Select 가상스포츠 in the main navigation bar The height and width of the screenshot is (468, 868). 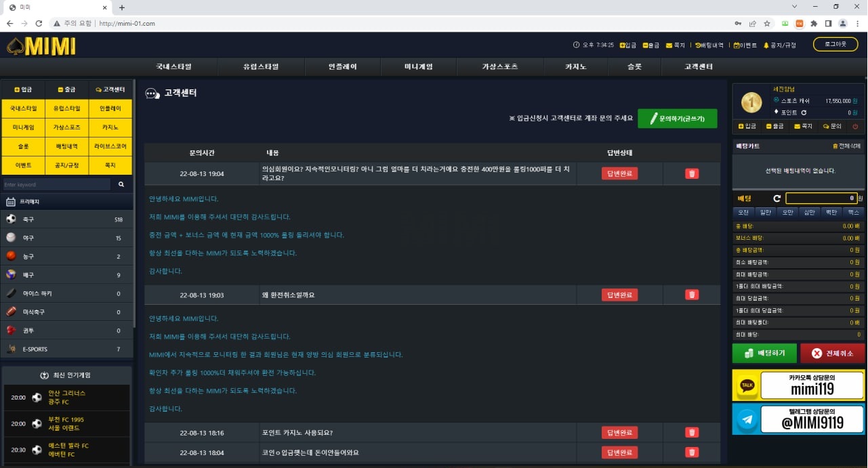click(x=500, y=67)
